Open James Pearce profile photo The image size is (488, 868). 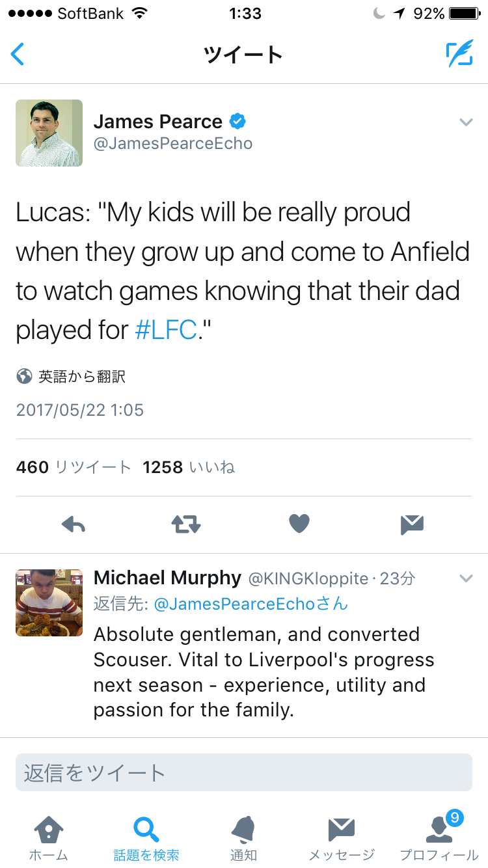coord(49,133)
